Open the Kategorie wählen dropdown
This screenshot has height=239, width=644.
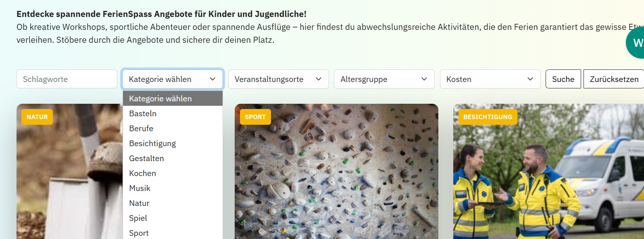[x=173, y=79]
